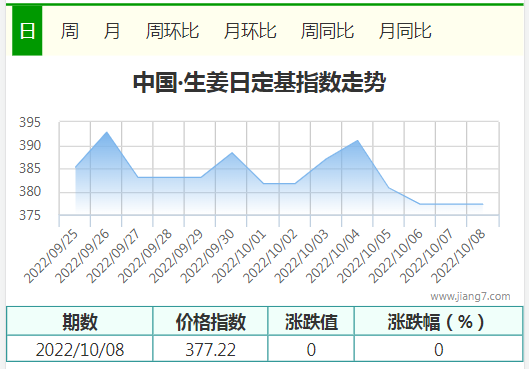
Task: Click the 2022/10/08 final data point
Action: (x=482, y=204)
